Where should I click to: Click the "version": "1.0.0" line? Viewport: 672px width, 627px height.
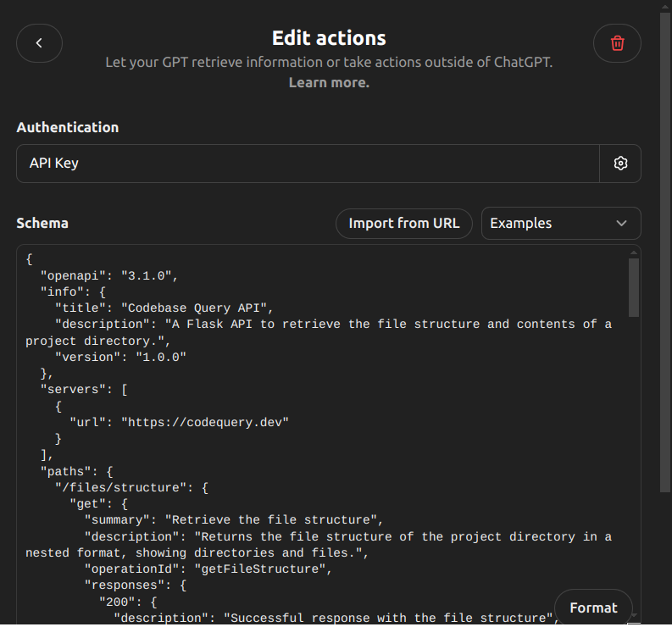click(120, 357)
